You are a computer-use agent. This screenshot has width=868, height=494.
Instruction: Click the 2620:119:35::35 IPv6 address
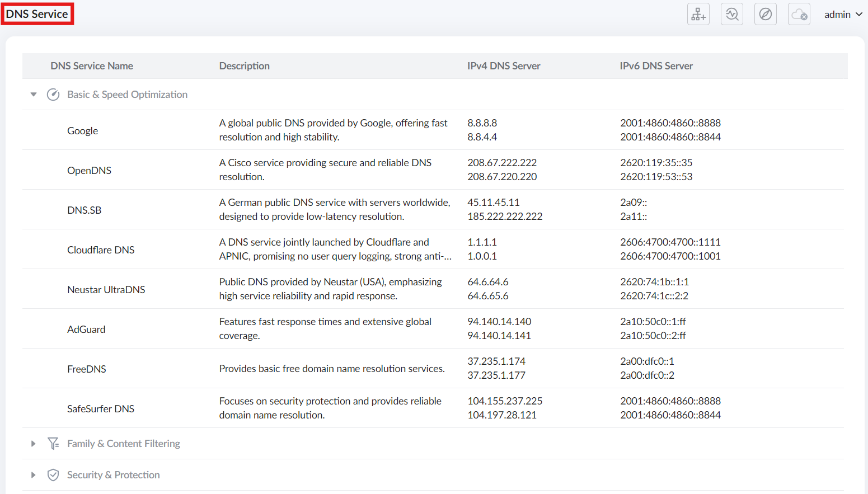click(656, 163)
